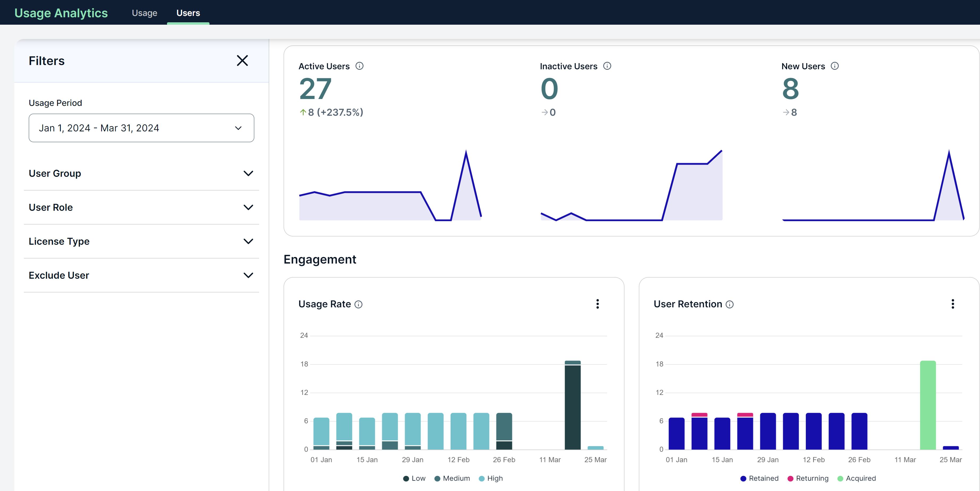Open Usage Period date range dropdown
Viewport: 980px width, 491px height.
[141, 128]
